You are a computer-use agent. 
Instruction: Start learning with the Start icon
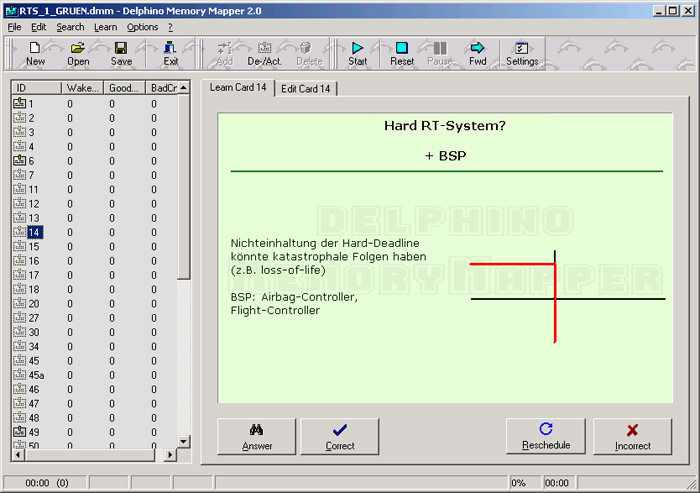point(357,48)
